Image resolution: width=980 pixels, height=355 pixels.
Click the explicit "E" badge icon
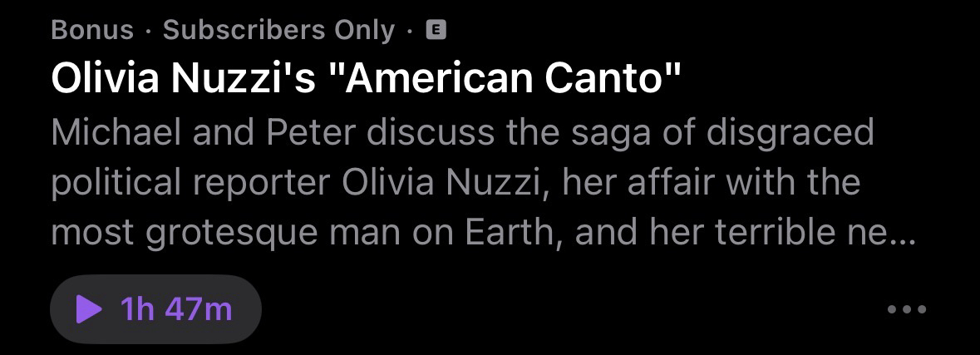click(x=436, y=31)
